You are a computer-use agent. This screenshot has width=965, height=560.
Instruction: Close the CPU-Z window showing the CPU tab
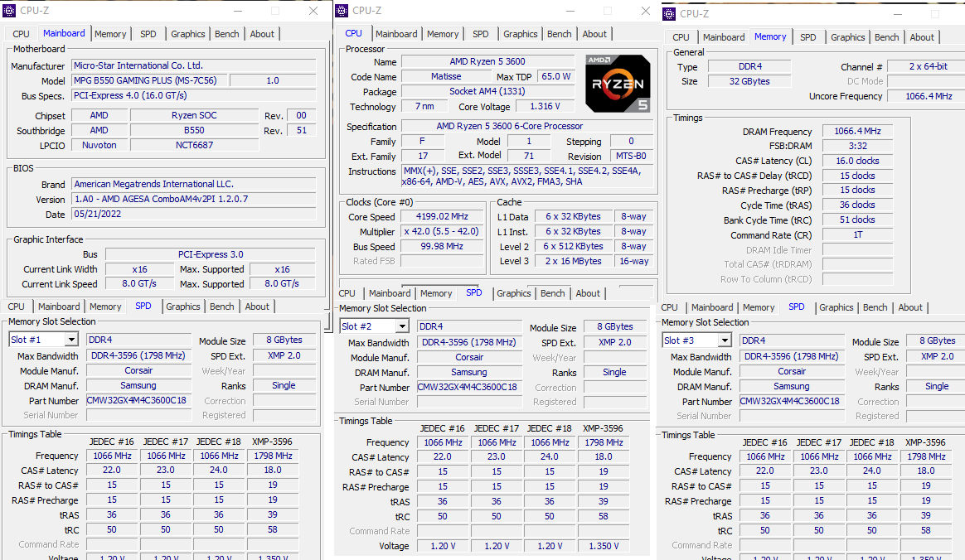coord(646,11)
